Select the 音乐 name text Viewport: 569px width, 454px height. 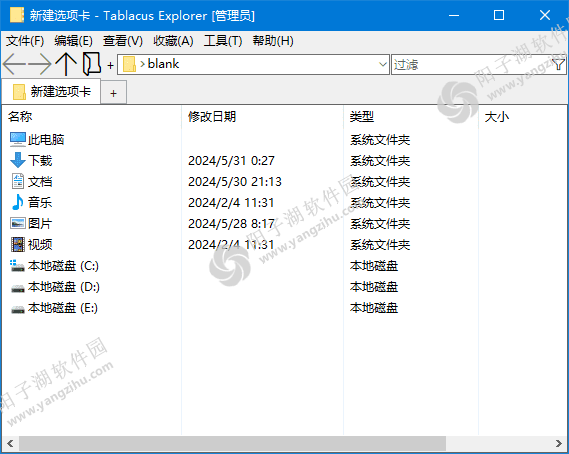(40, 203)
